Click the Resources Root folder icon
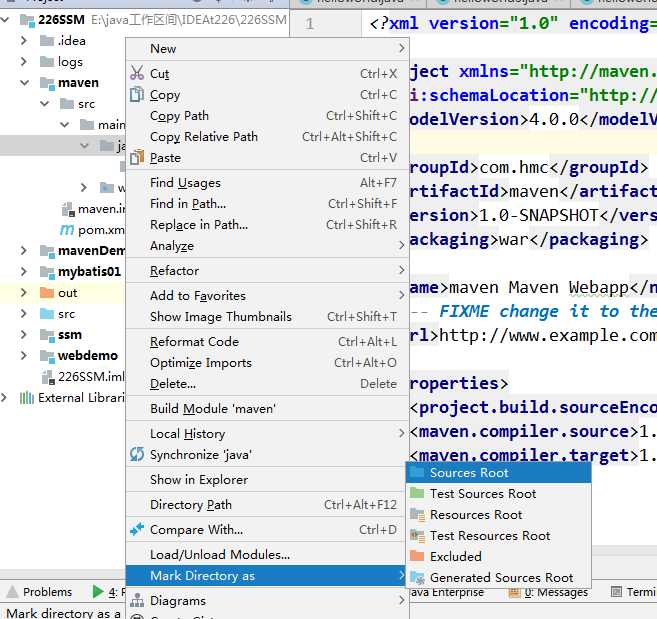Screen dimensions: 657x619 pos(417,514)
